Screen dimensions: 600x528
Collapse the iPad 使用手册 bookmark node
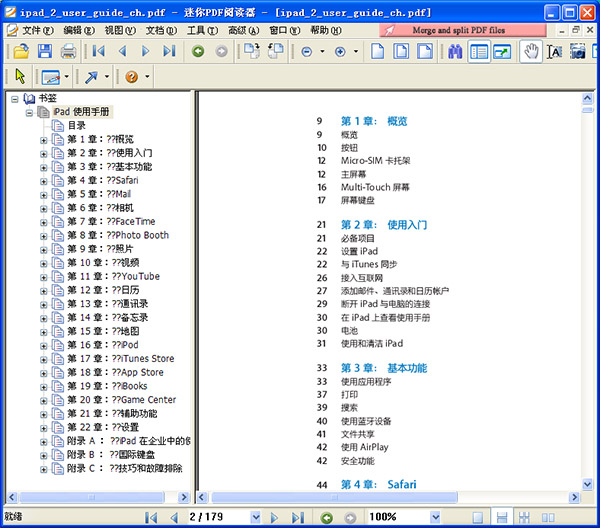click(x=29, y=113)
